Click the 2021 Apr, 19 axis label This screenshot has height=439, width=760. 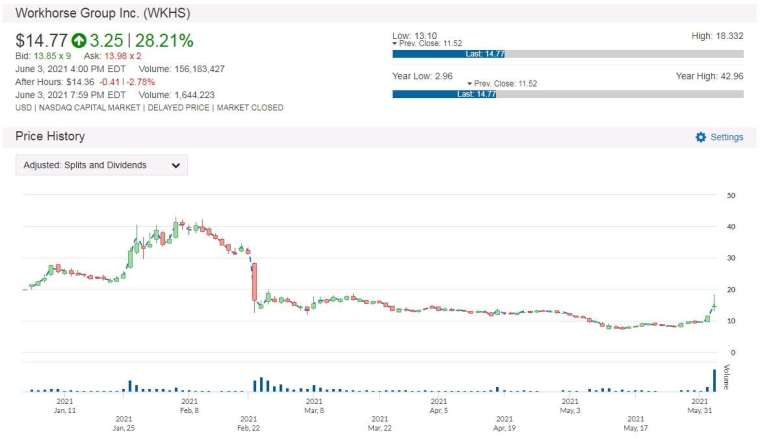click(x=505, y=423)
